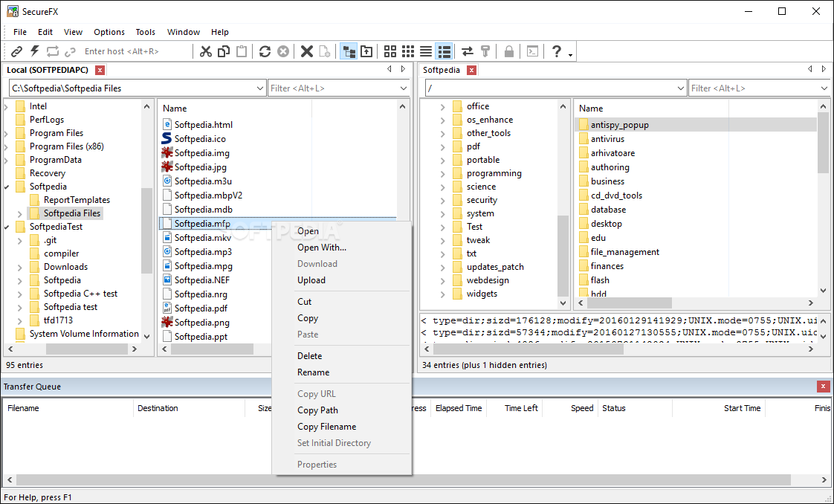
Task: Close the Transfer Queue panel
Action: 823,387
